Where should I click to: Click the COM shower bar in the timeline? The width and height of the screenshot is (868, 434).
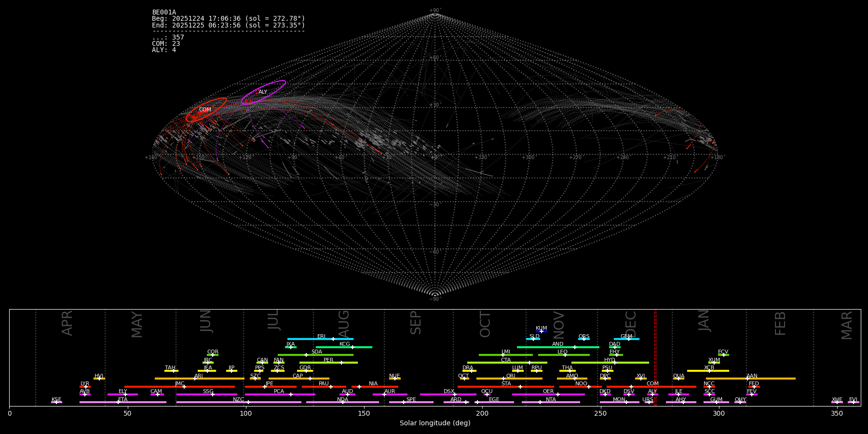[x=651, y=387]
